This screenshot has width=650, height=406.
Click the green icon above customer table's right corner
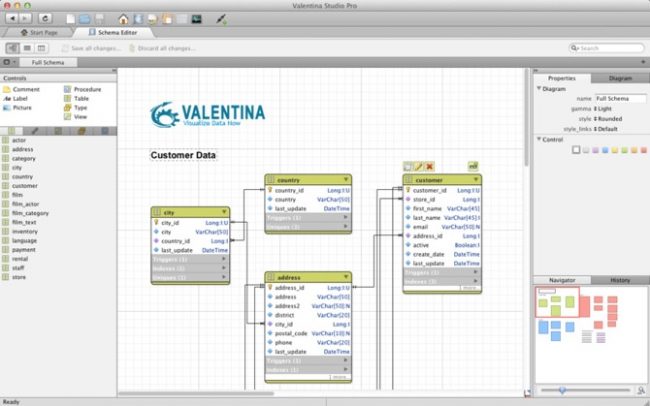click(x=473, y=166)
